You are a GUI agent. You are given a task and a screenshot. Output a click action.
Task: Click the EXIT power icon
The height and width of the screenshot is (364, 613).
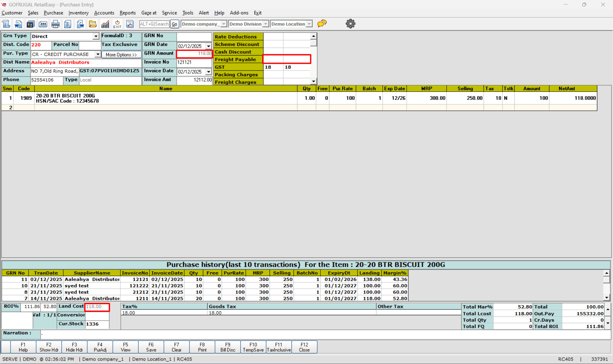(117, 24)
